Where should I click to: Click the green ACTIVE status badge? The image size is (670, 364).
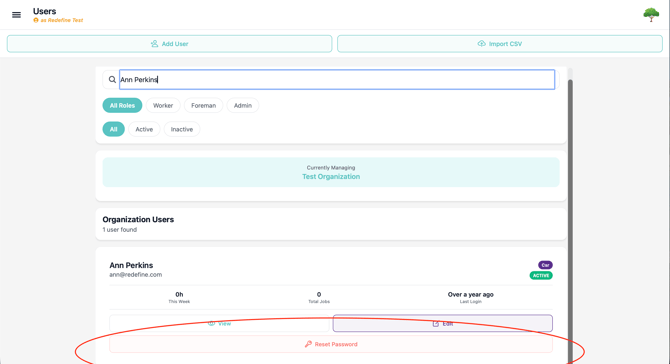point(541,276)
